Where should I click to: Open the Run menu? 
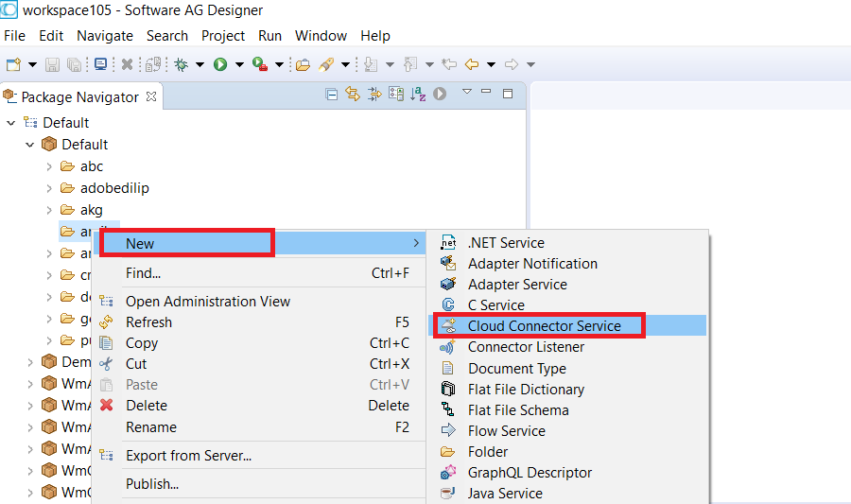pos(269,36)
